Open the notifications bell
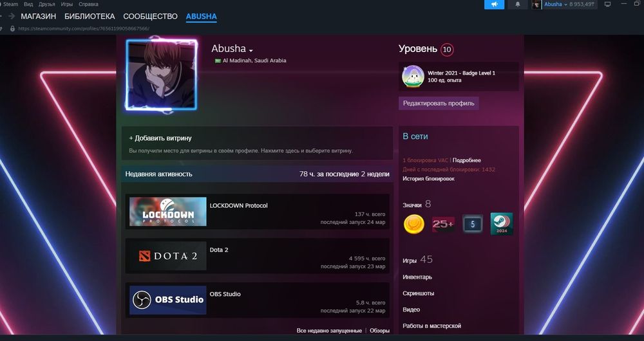Viewport: 644px width, 341px height. pyautogui.click(x=518, y=4)
